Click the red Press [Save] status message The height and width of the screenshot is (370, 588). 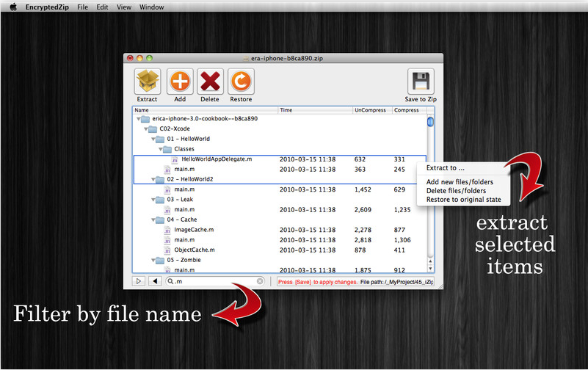[318, 282]
